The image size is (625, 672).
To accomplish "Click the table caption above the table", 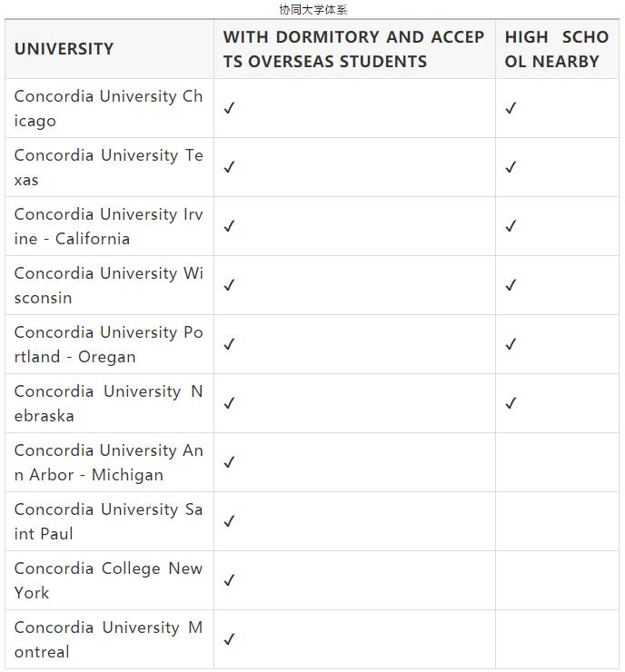I will 312,10.
